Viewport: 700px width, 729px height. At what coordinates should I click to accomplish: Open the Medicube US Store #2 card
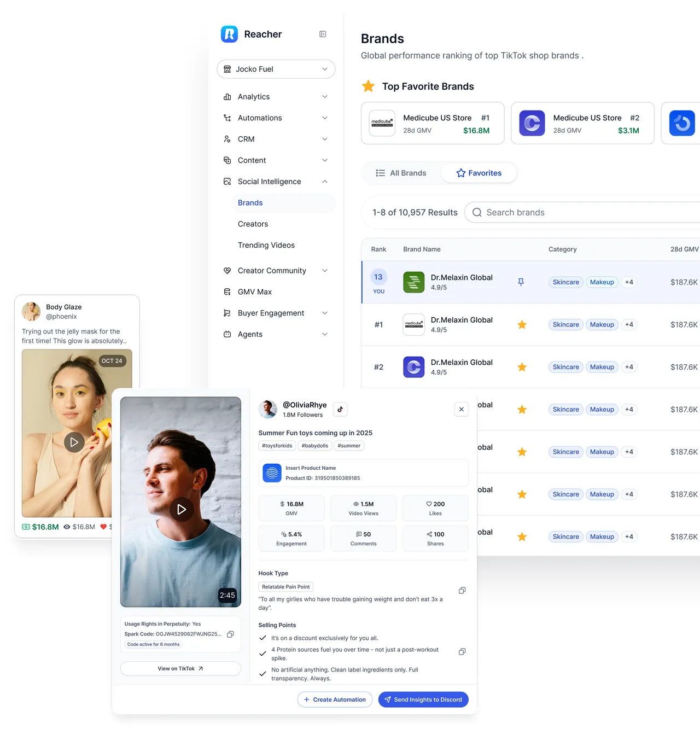tap(582, 124)
